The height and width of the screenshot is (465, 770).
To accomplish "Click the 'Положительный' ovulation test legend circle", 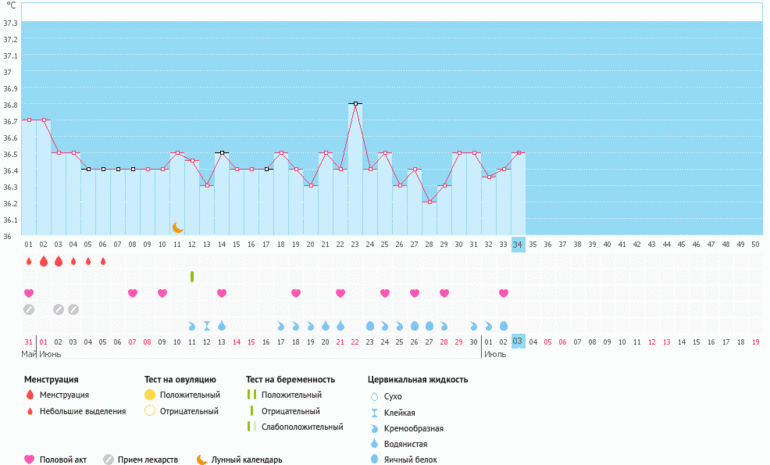I will coord(150,395).
